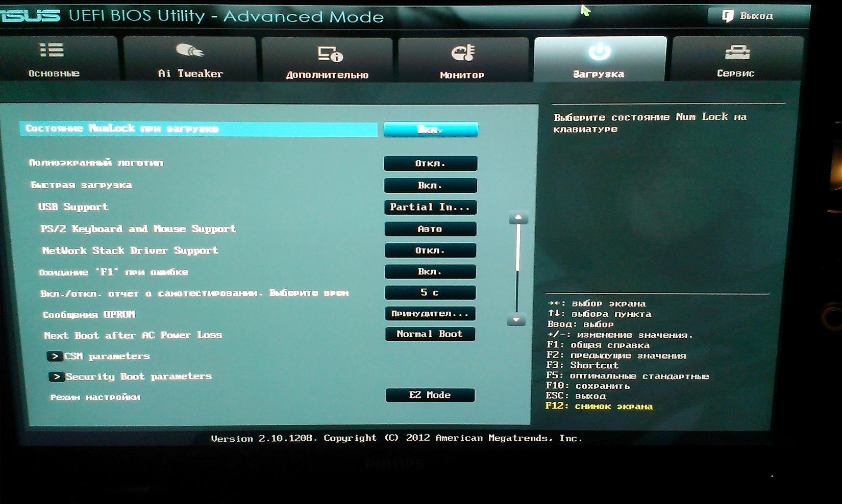Open USB Support Partial In... dropdown
This screenshot has width=842, height=504.
430,207
